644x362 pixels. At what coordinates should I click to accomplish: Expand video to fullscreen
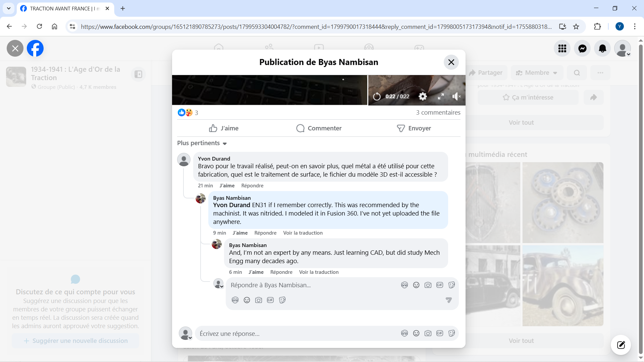(441, 97)
